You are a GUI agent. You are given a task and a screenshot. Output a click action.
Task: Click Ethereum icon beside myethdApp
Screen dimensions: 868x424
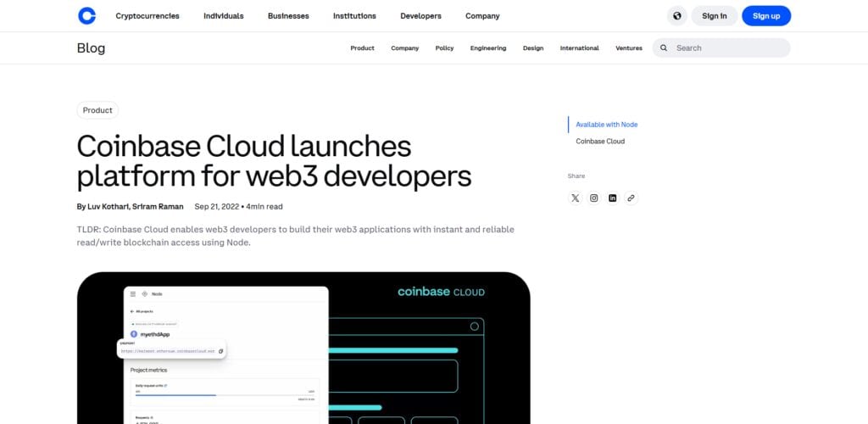[133, 334]
